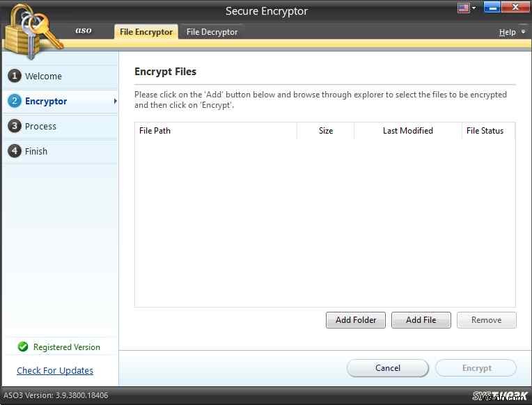Sort by File Path column header
Image resolution: width=532 pixels, height=405 pixels.
pos(215,131)
